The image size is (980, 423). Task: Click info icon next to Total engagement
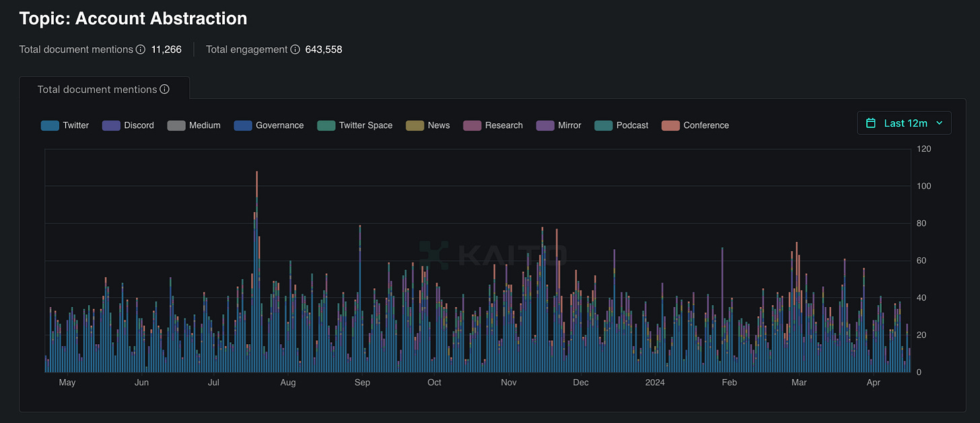pyautogui.click(x=295, y=49)
